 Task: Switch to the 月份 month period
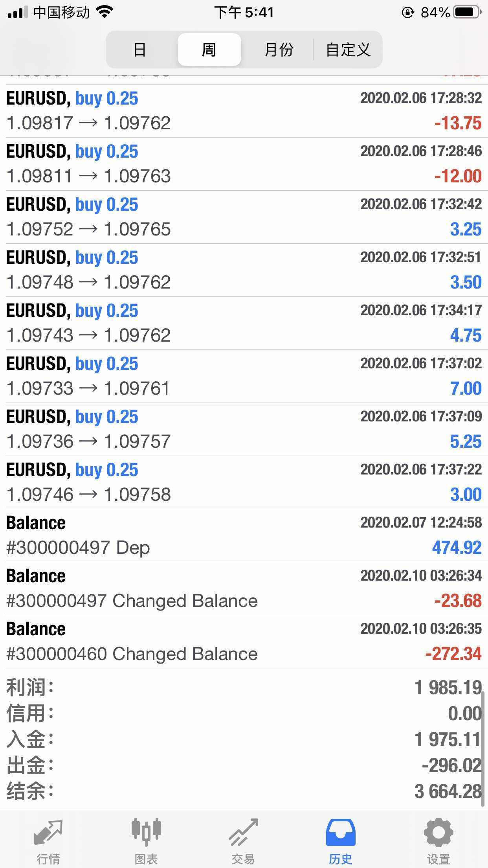279,50
